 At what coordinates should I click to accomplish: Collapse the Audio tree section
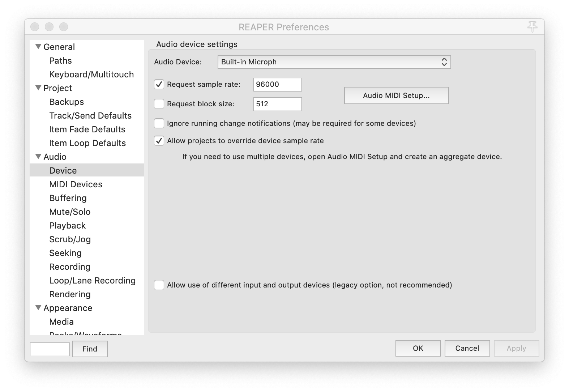[38, 156]
